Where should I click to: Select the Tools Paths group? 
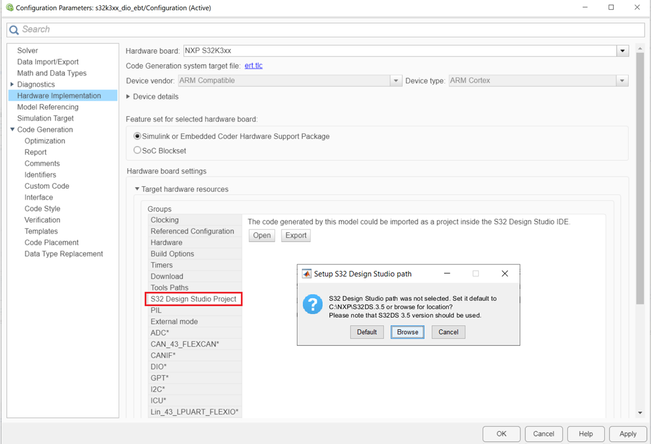195,287
